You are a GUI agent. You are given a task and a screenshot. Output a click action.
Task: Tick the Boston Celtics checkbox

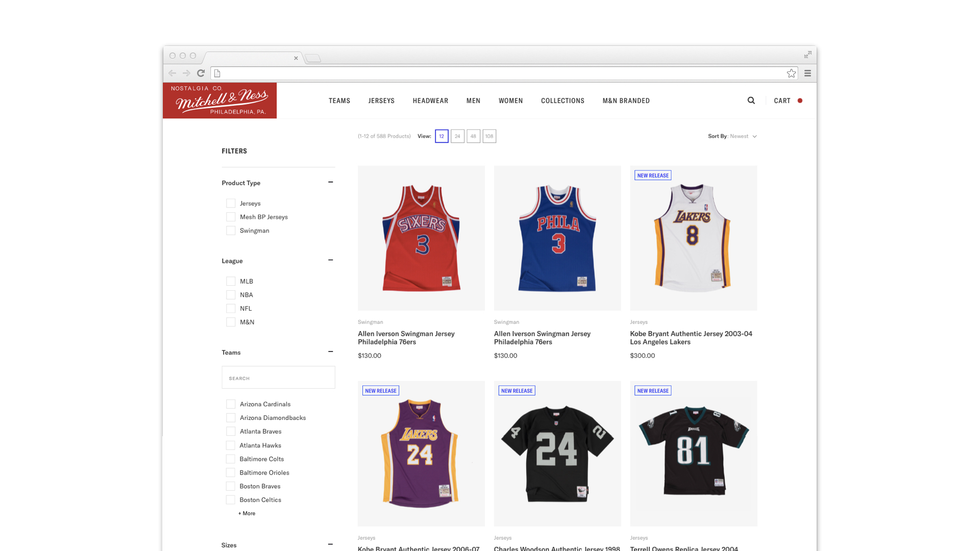(x=231, y=500)
